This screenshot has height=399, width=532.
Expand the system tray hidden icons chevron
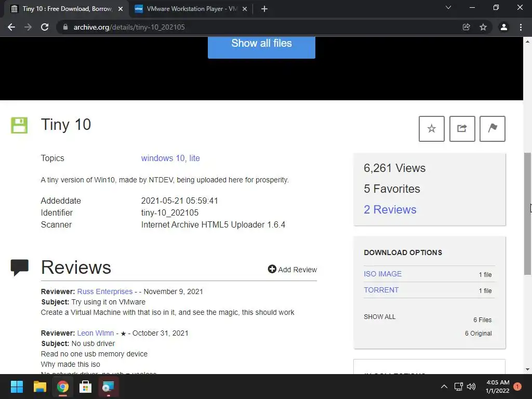coord(444,387)
